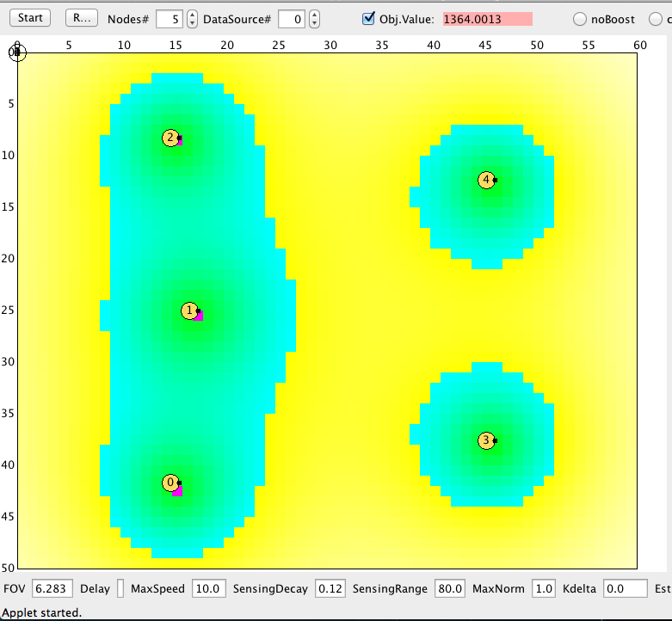Increase the DataSource# stepper value
The height and width of the screenshot is (621, 672).
click(x=314, y=15)
